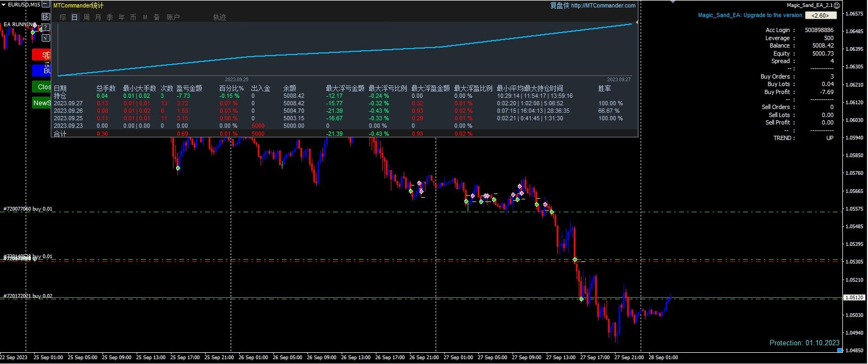
Task: Toggle the 轨迹 track view
Action: tap(219, 17)
